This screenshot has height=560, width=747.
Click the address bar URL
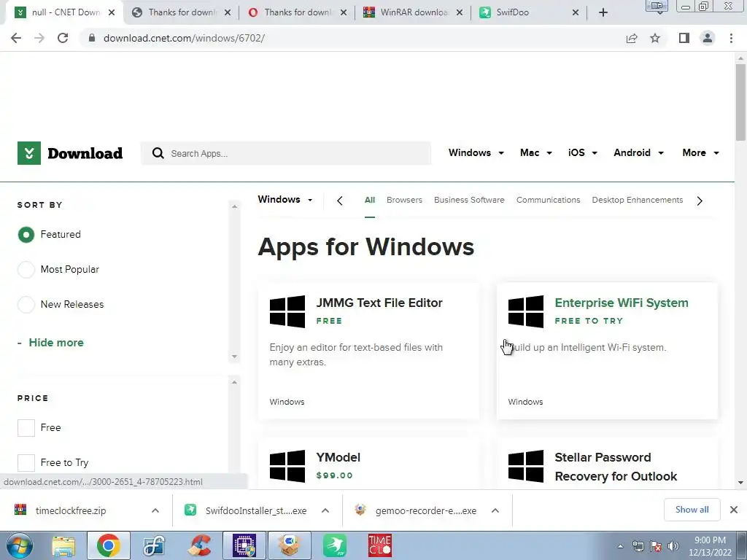click(184, 38)
